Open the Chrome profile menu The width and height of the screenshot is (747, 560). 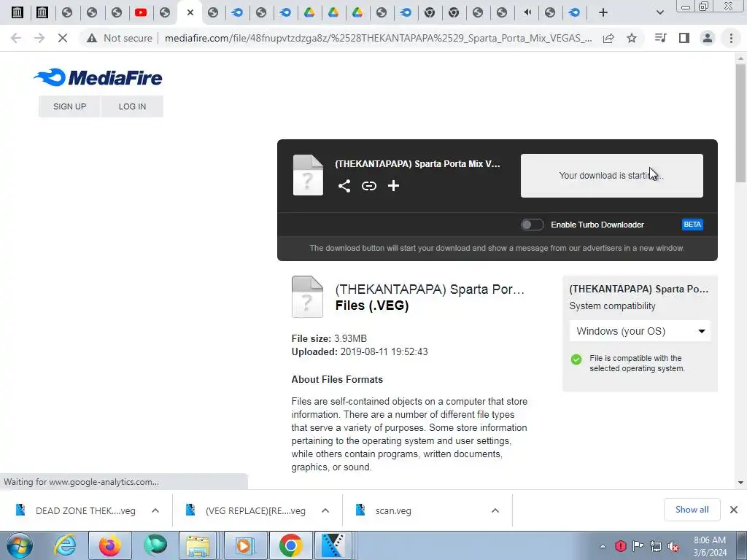point(708,38)
